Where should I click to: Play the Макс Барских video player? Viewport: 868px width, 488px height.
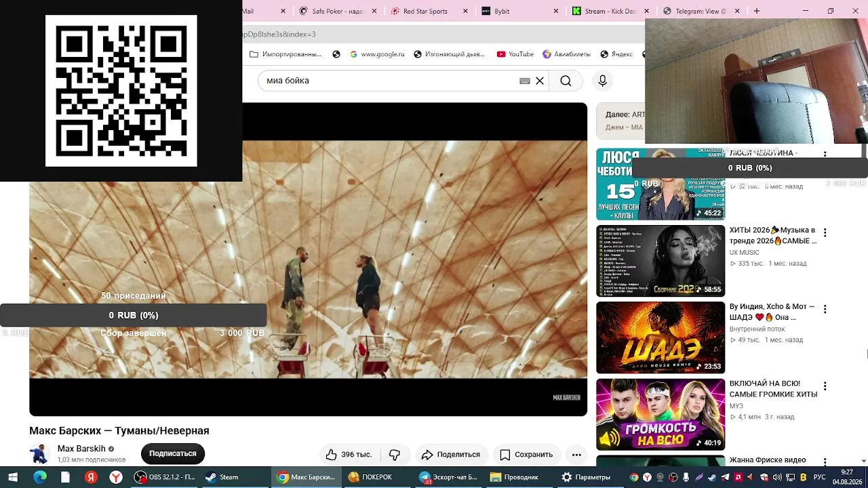point(308,259)
